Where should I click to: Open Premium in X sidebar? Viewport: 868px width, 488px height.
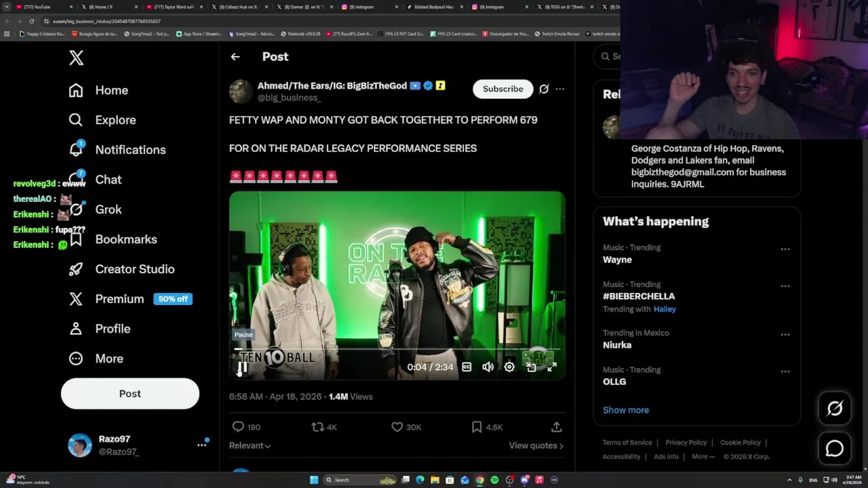point(131,299)
